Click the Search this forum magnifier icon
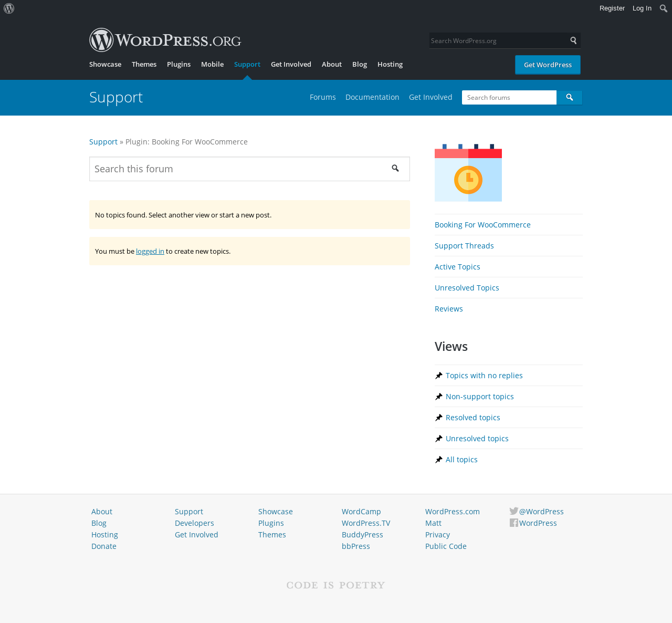 [x=395, y=168]
